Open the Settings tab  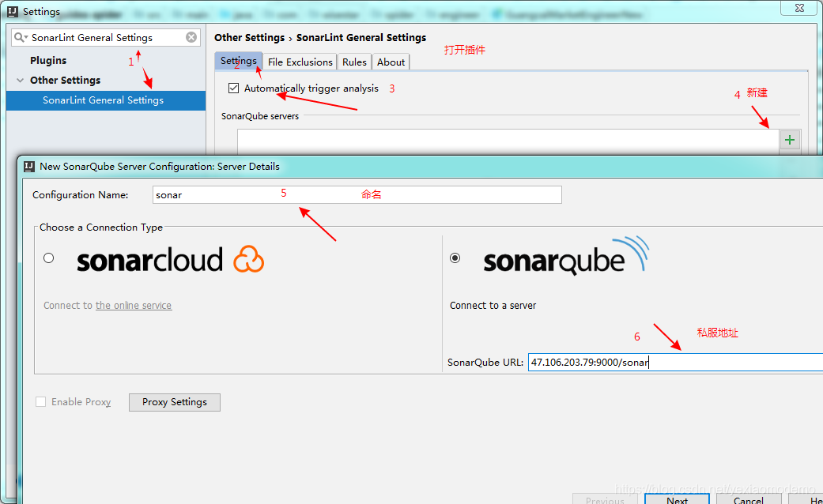[x=238, y=61]
